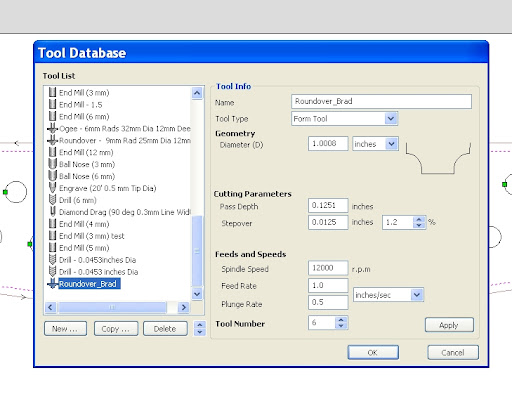
Task: Select End Mill (6 mm) entry
Action: (84, 117)
